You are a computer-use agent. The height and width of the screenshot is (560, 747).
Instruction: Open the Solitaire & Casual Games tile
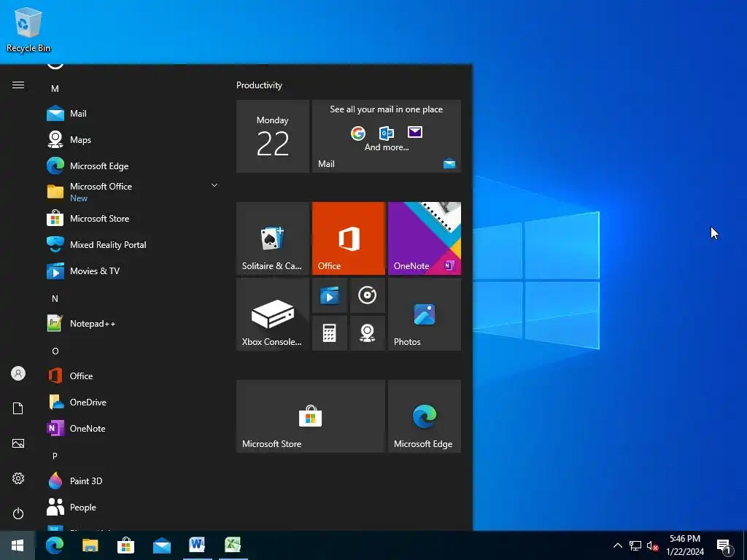273,238
